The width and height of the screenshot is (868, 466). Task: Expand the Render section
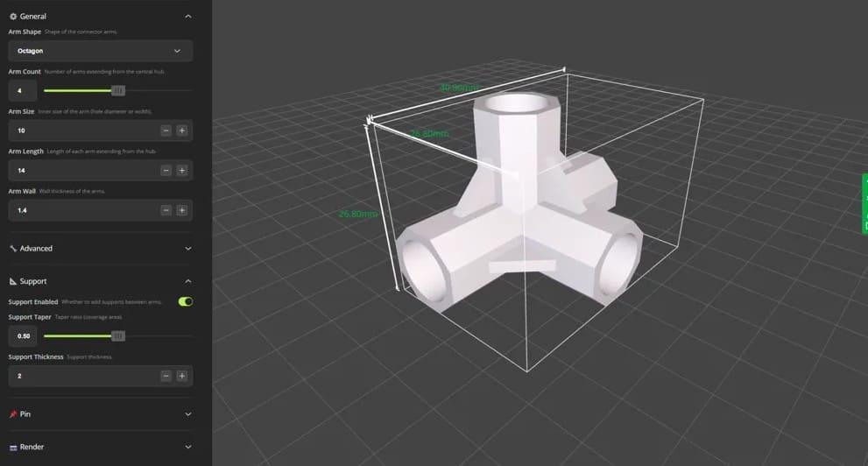pos(188,447)
